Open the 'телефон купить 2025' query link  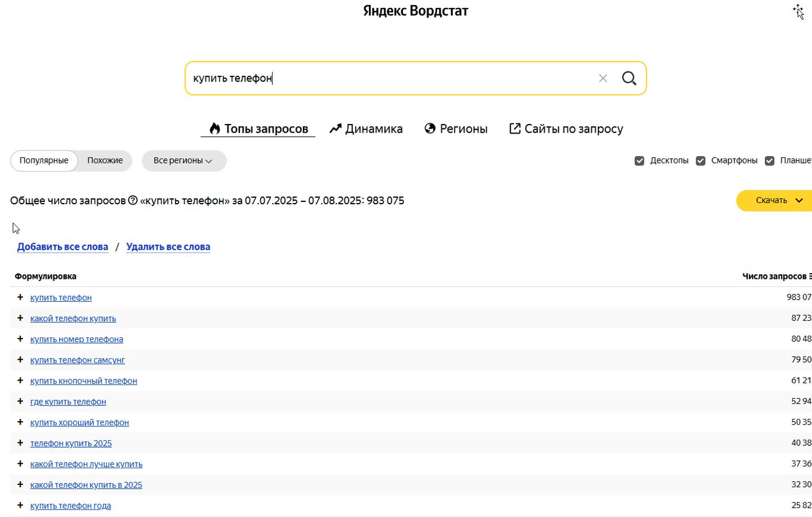coord(71,444)
